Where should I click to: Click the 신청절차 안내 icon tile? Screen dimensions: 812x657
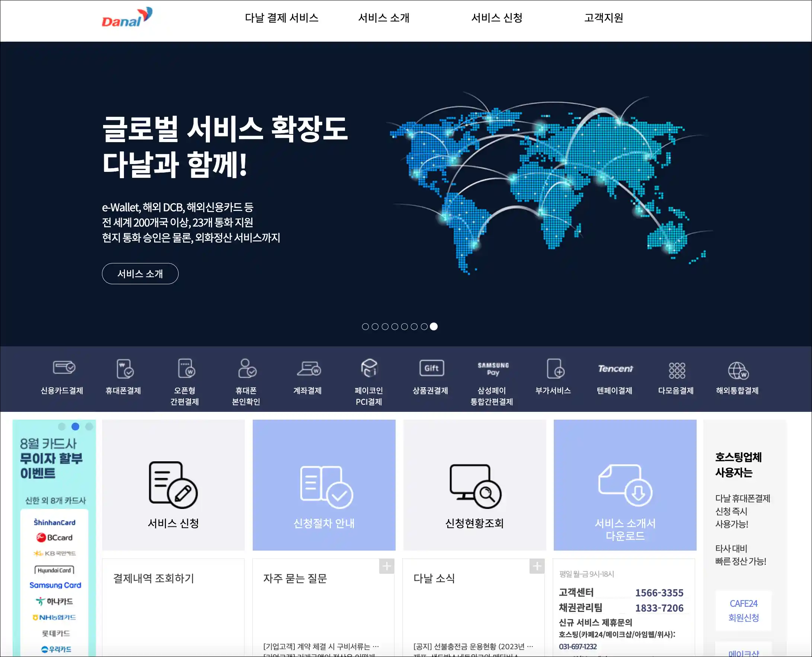point(324,485)
